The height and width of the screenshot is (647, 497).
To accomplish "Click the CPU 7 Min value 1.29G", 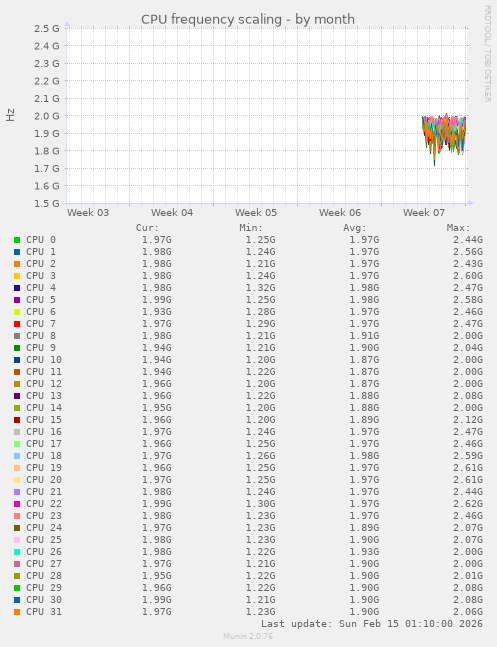I will [x=260, y=324].
